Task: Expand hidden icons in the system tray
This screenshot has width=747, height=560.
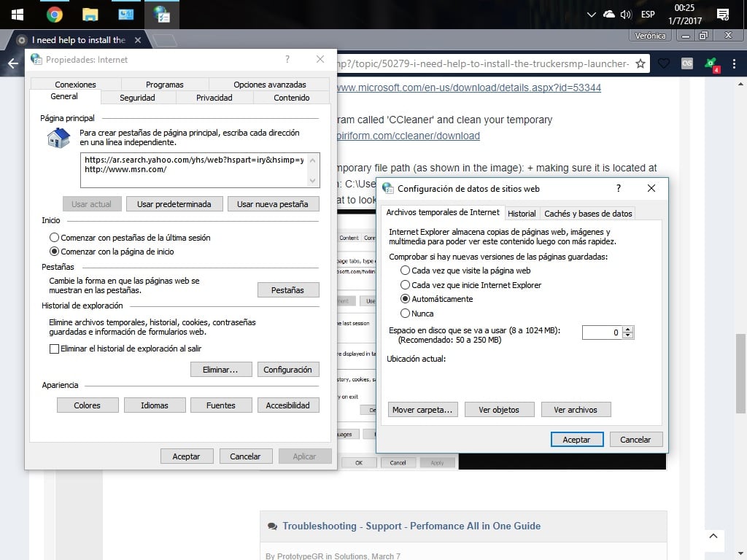Action: 591,14
